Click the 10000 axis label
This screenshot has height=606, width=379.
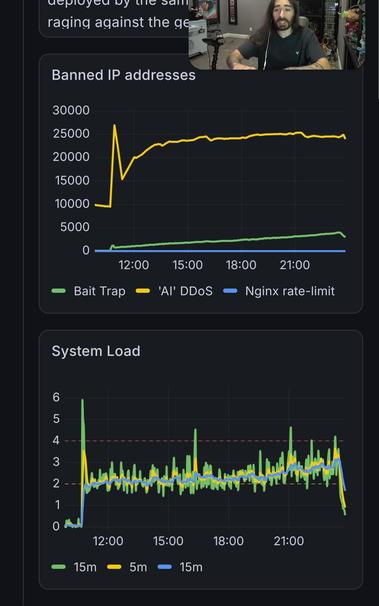pyautogui.click(x=72, y=204)
